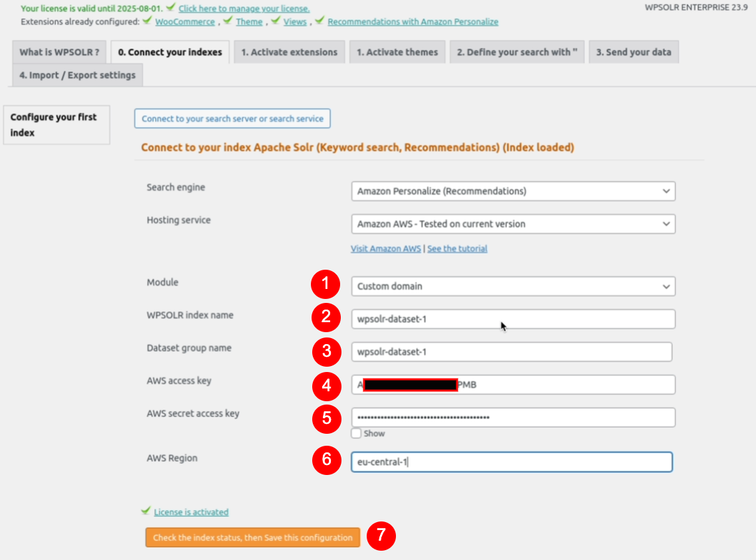Click the 'Your license is valid until 2025-08-01' text

pyautogui.click(x=92, y=9)
